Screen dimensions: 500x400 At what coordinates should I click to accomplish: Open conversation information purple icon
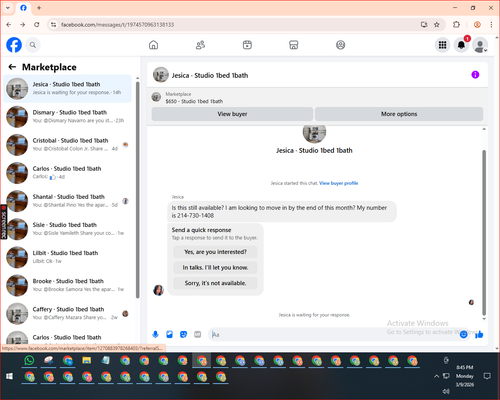[x=475, y=75]
